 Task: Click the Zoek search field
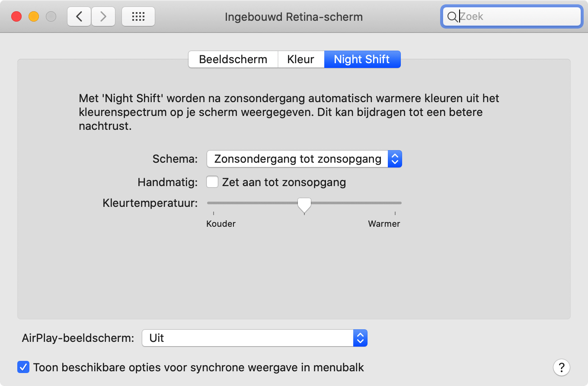coord(518,17)
